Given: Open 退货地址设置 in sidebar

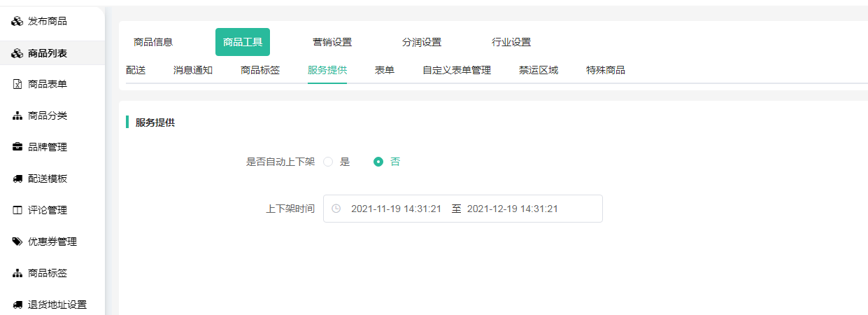Looking at the screenshot, I should pyautogui.click(x=57, y=305).
